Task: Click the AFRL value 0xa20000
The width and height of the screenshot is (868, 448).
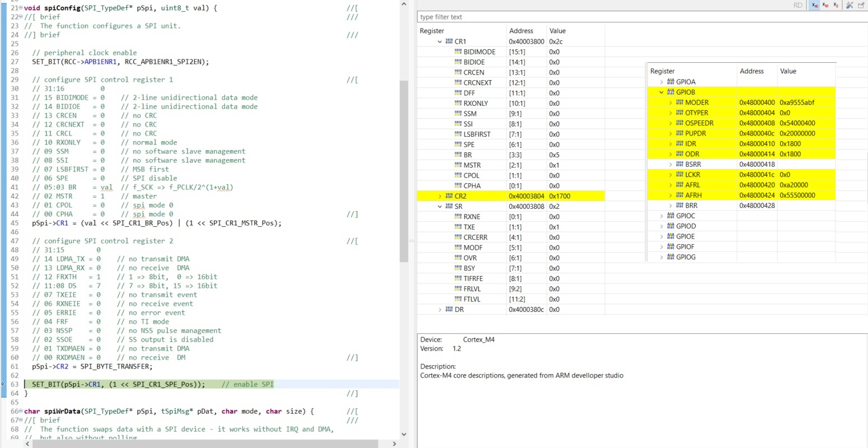Action: [794, 185]
